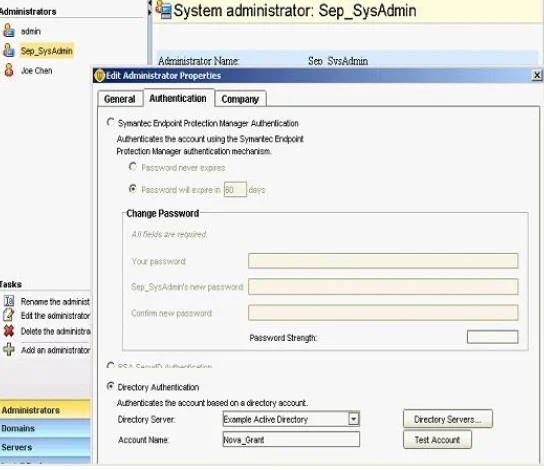Screen dimensions: 544x470
Task: Open the Directory Server dropdown arrow
Action: coord(354,419)
